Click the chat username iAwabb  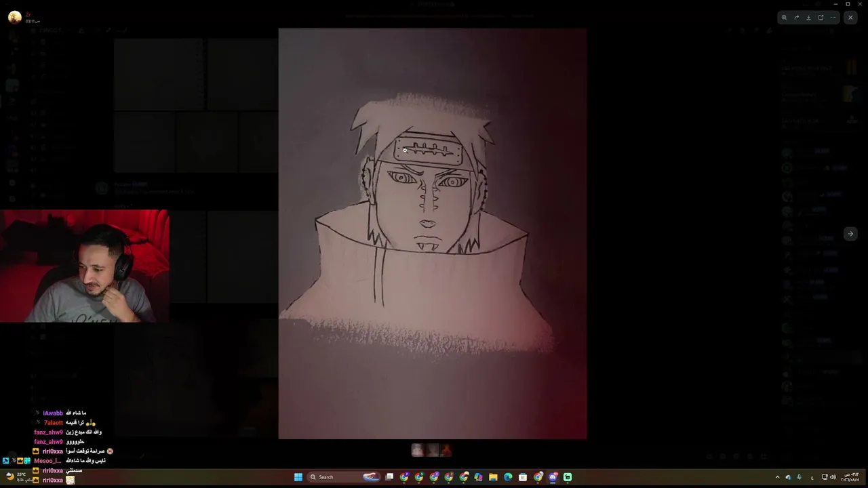[x=53, y=413]
